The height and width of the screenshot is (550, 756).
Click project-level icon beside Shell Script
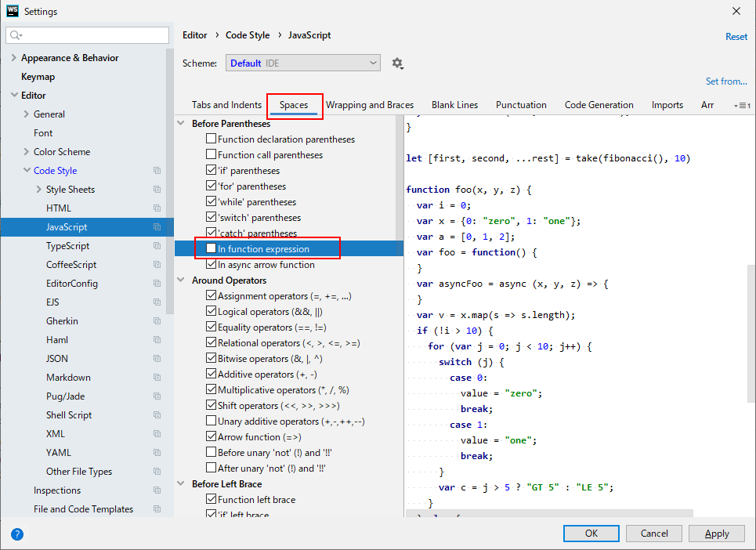pos(157,415)
